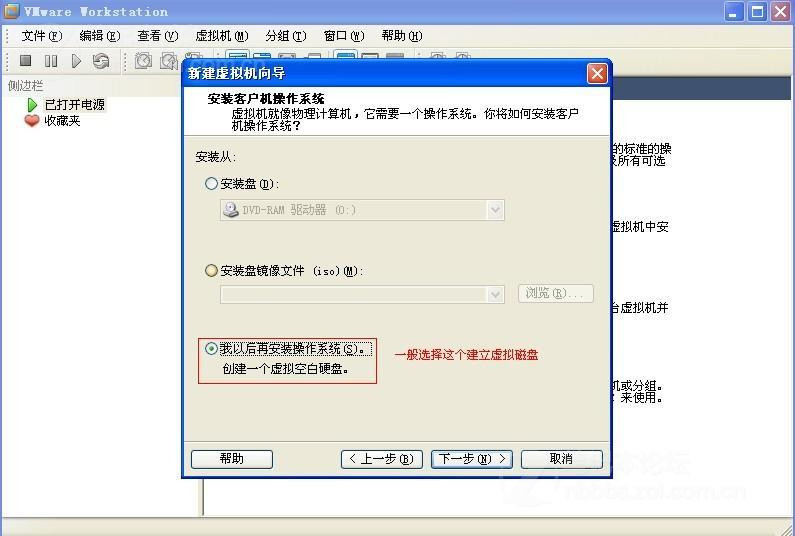Screen dimensions: 795x536
Task: Click the power on (play) toolbar icon
Action: pyautogui.click(x=76, y=61)
